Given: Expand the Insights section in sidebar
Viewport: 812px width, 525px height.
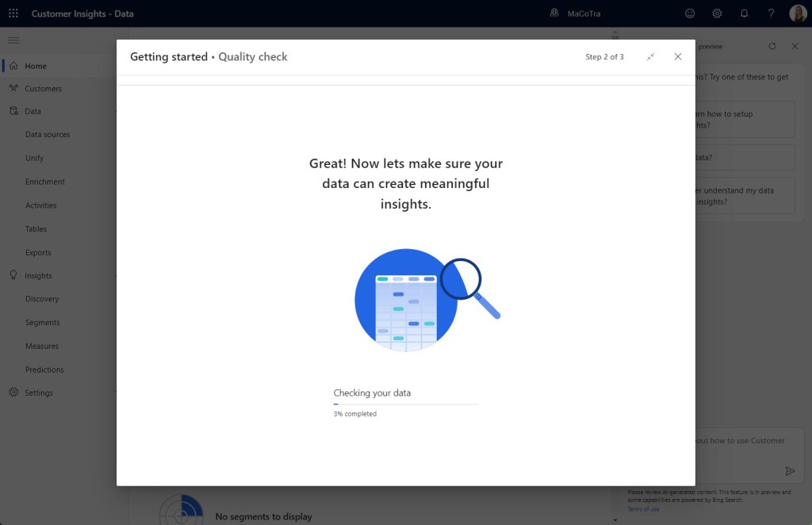Looking at the screenshot, I should [x=116, y=276].
